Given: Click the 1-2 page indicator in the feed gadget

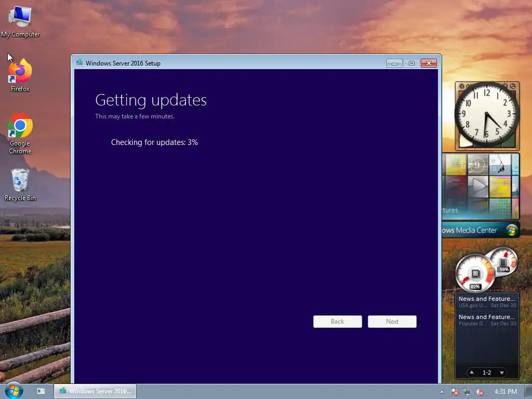Looking at the screenshot, I should coord(486,373).
